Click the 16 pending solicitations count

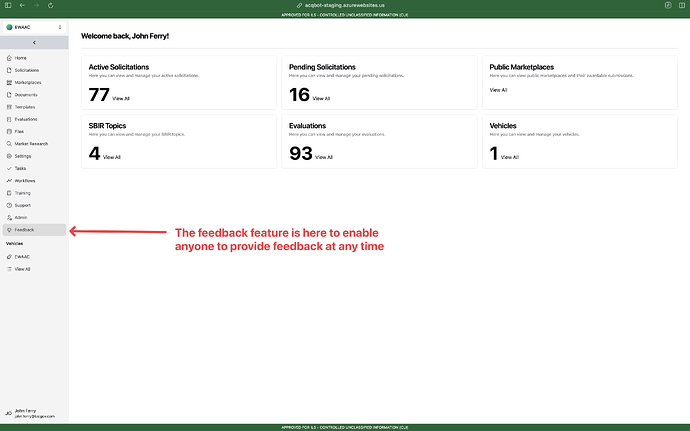pyautogui.click(x=299, y=95)
